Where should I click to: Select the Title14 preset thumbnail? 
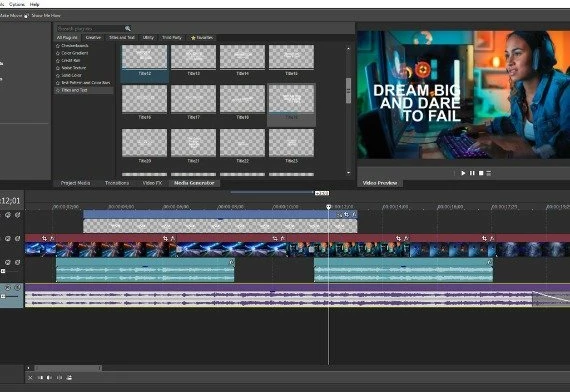pos(242,57)
